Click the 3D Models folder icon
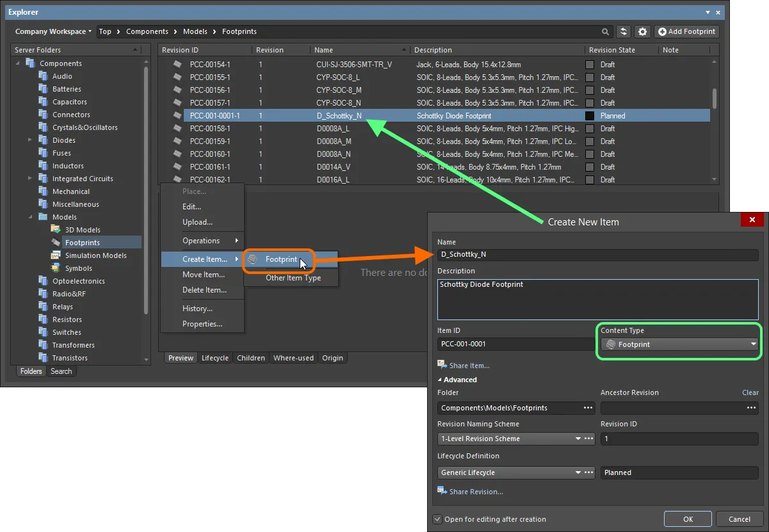The height and width of the screenshot is (532, 769). tap(56, 230)
